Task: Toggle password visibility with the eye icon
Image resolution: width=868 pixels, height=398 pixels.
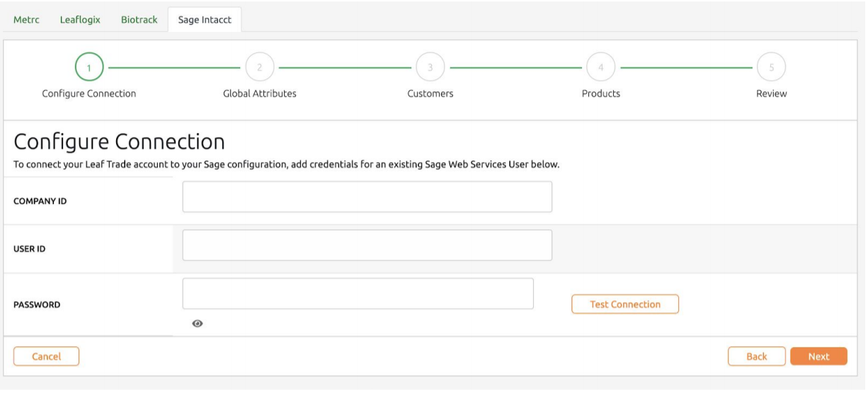Action: 198,324
